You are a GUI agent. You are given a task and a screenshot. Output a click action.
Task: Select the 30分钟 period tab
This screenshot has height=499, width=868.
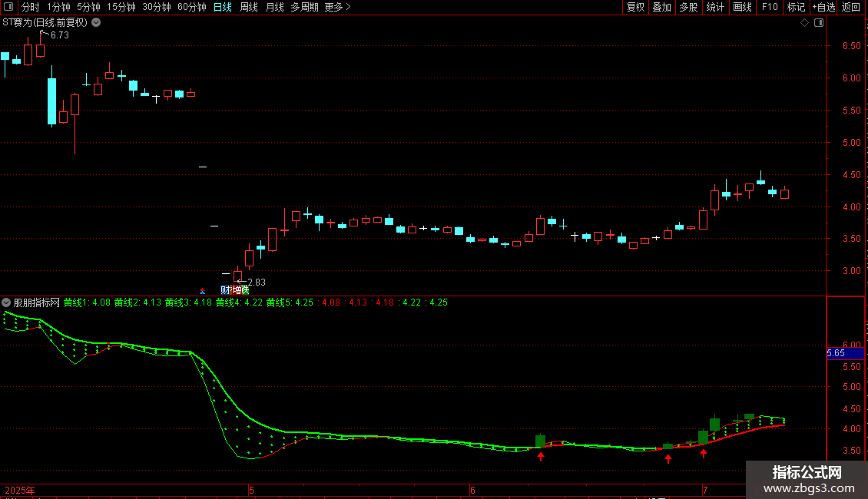[156, 7]
